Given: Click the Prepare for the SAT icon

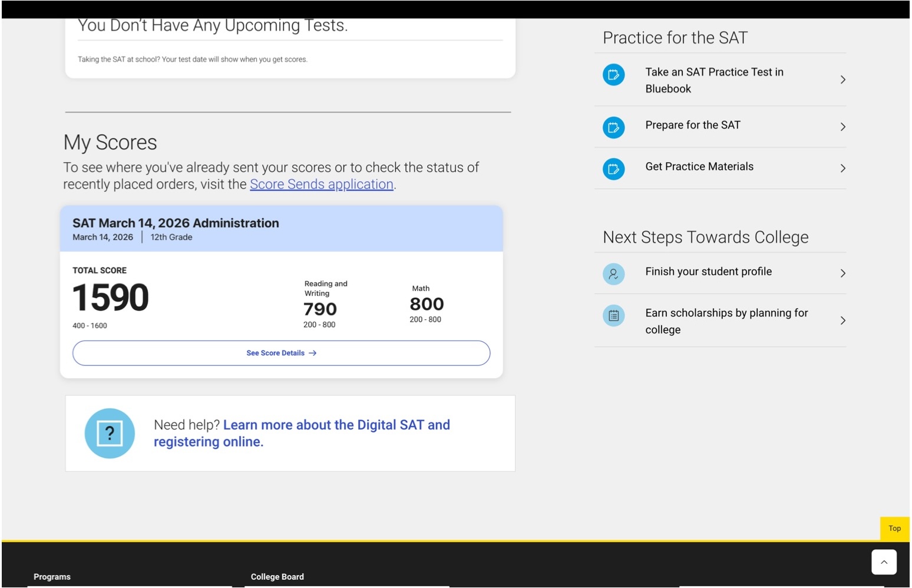Looking at the screenshot, I should point(613,127).
